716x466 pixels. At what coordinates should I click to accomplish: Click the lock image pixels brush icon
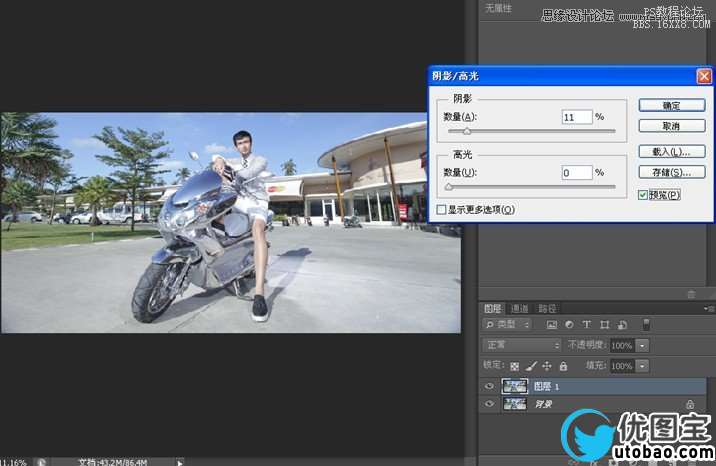[x=531, y=367]
